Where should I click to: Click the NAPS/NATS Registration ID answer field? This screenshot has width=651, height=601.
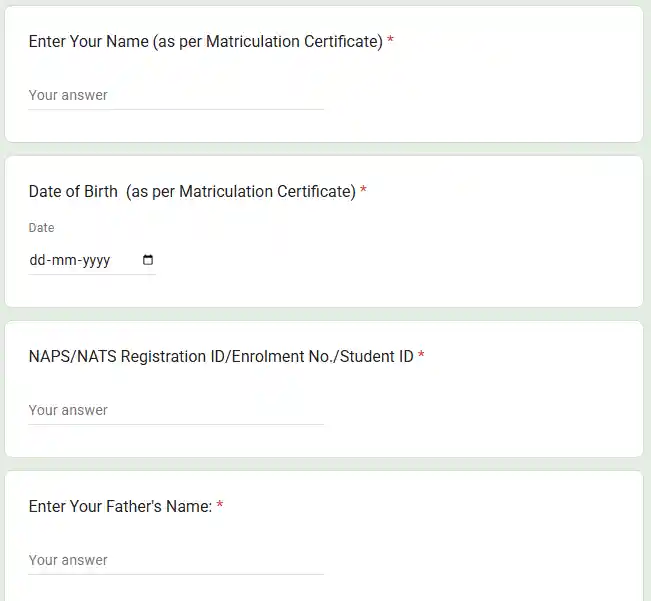click(x=176, y=411)
